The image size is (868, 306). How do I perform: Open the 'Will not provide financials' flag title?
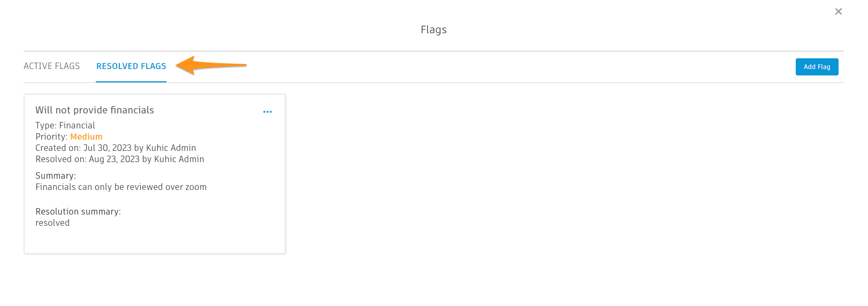point(95,110)
